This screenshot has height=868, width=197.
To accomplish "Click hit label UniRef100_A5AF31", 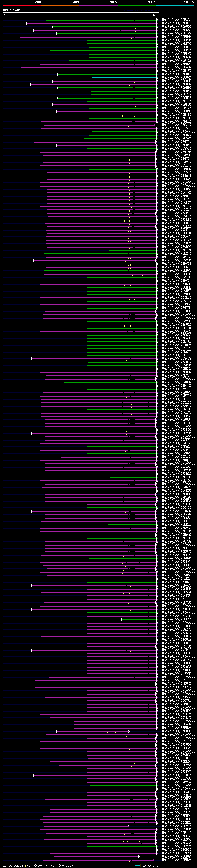I will click(176, 105).
